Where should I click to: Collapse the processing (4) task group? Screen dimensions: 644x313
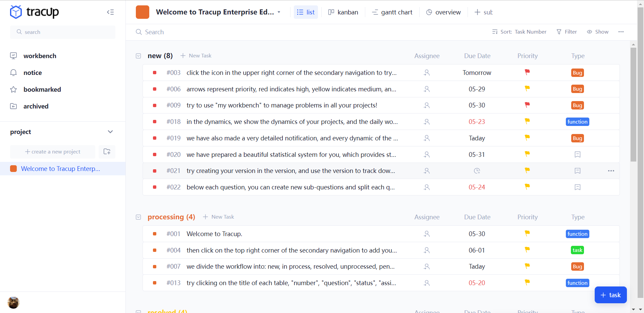138,217
